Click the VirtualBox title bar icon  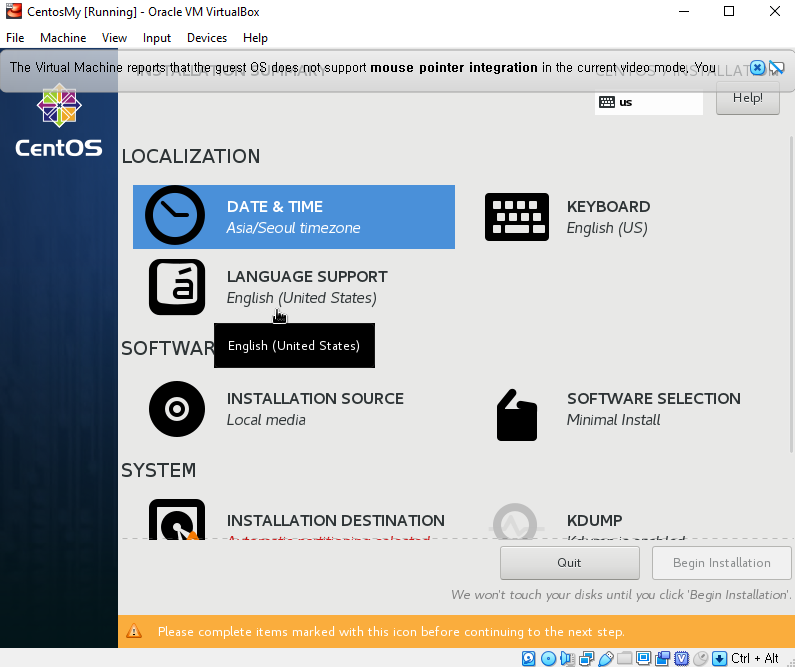14,11
